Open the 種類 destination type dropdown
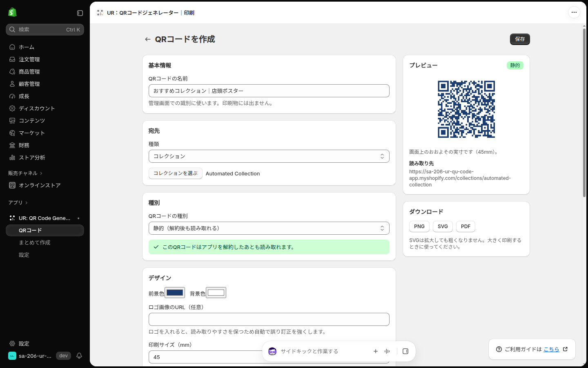 point(269,156)
